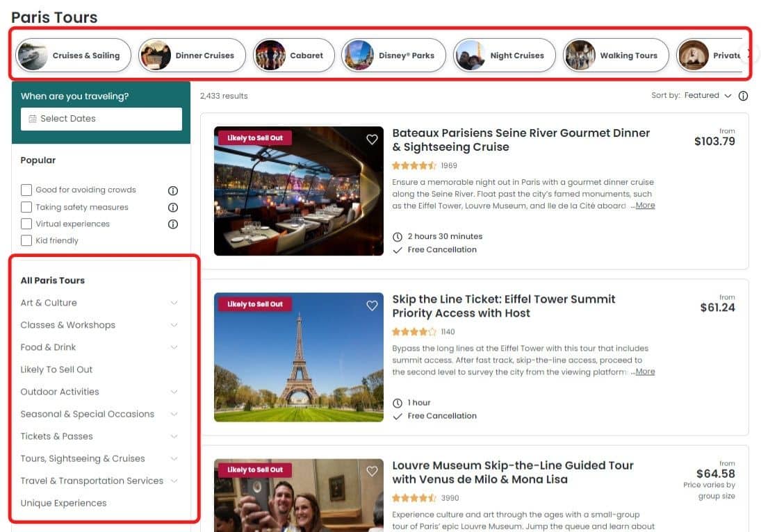Viewport: 761px width, 532px height.
Task: Open Likely To Sell Out category link
Action: coord(56,369)
